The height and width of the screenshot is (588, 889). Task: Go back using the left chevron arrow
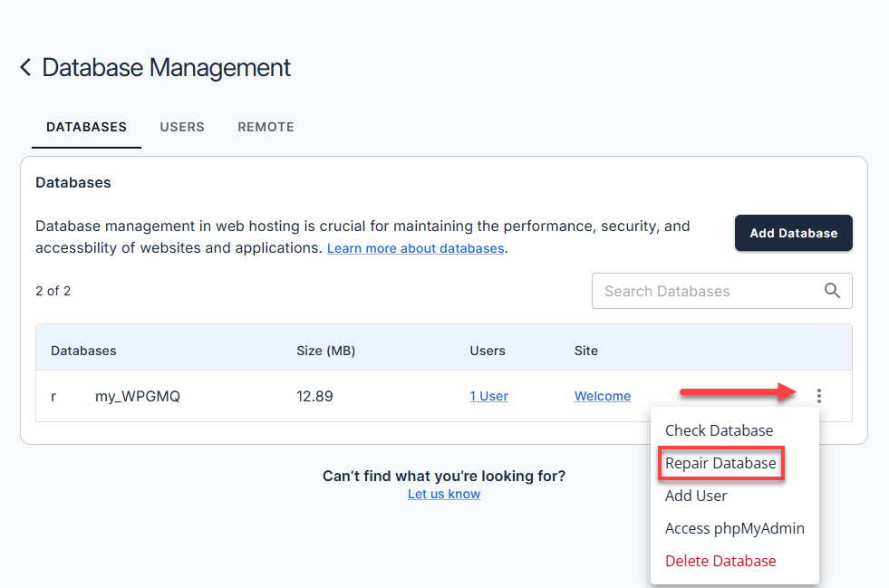click(25, 67)
